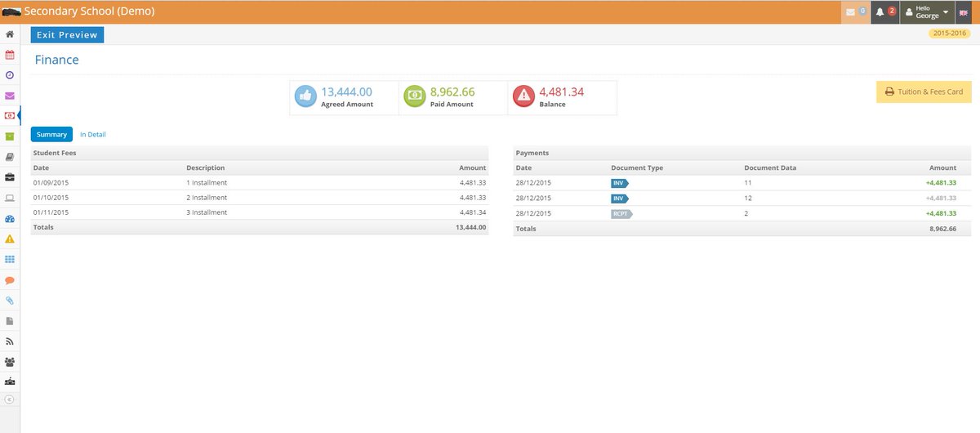
Task: Click the Exit Preview button
Action: tap(67, 34)
